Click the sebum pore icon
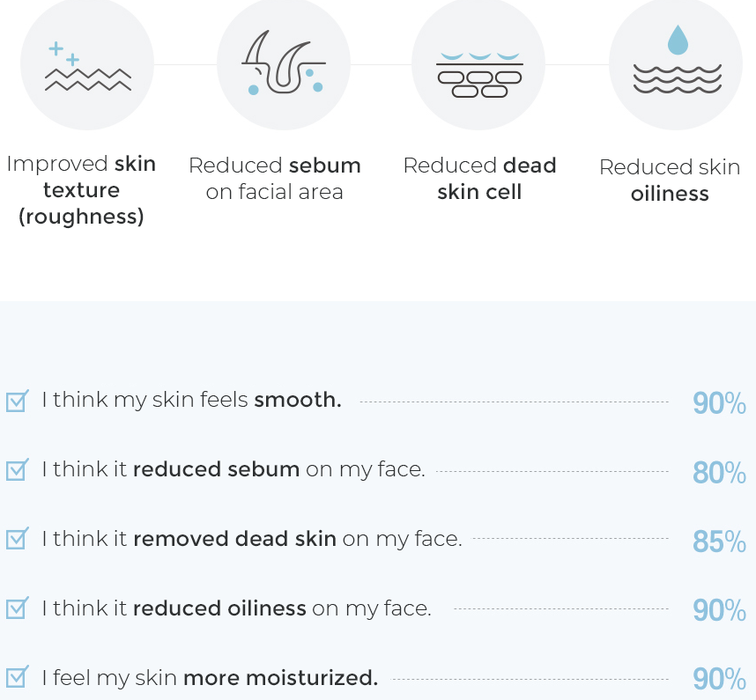Viewport: 756px width, 700px height. click(284, 64)
